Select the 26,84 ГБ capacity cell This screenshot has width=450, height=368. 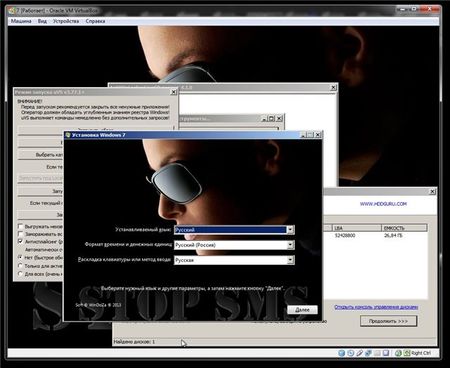tap(393, 235)
